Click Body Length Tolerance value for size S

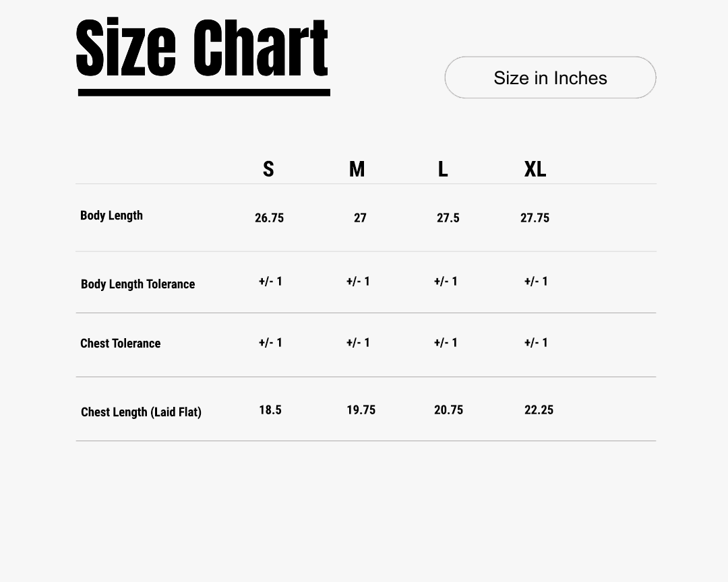click(x=270, y=282)
